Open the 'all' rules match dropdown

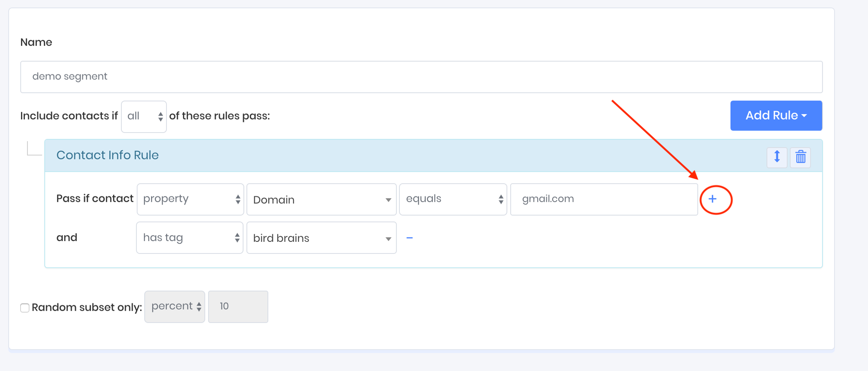[144, 116]
